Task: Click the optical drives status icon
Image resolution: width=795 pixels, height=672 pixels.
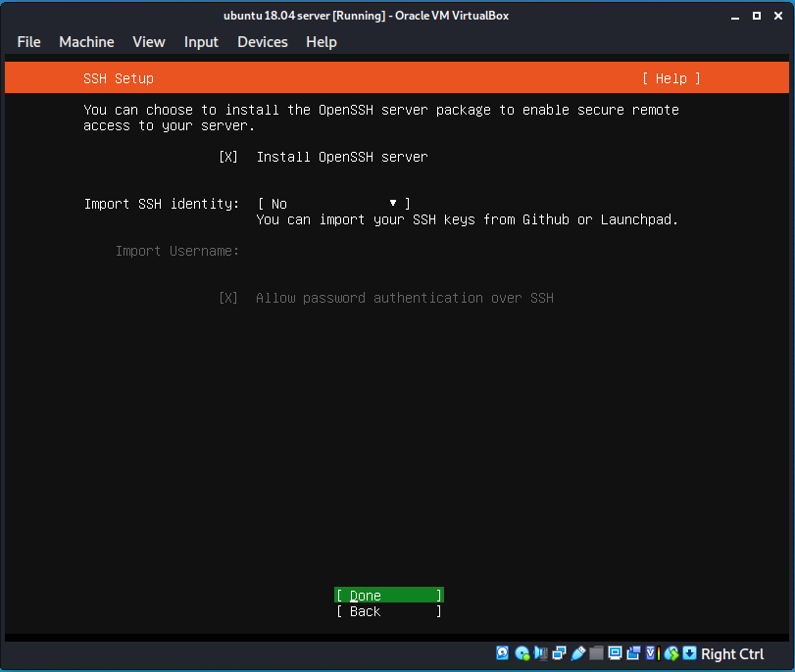Action: click(x=522, y=652)
